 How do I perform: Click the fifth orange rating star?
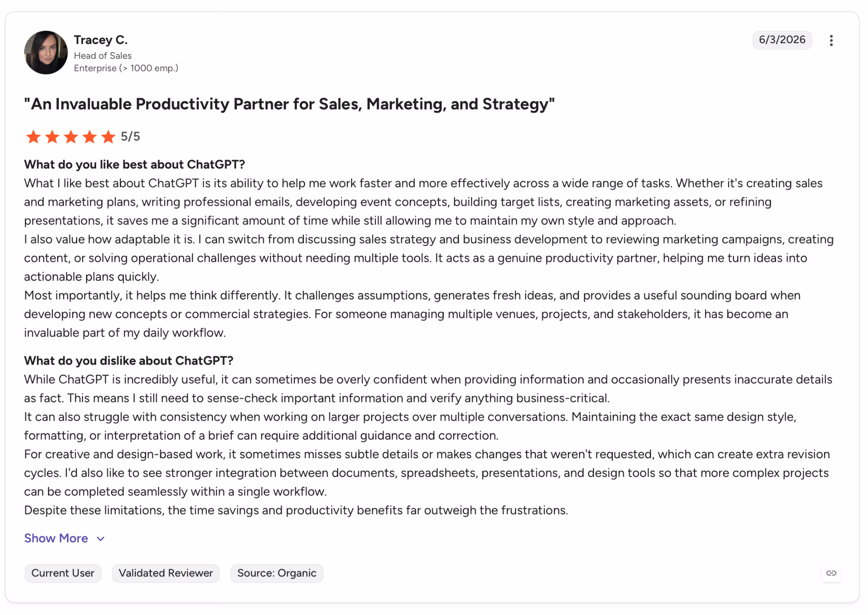click(108, 137)
